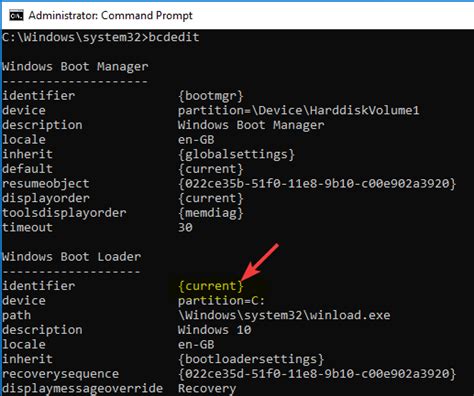Click the {current} value next to displayorder

[x=211, y=198]
